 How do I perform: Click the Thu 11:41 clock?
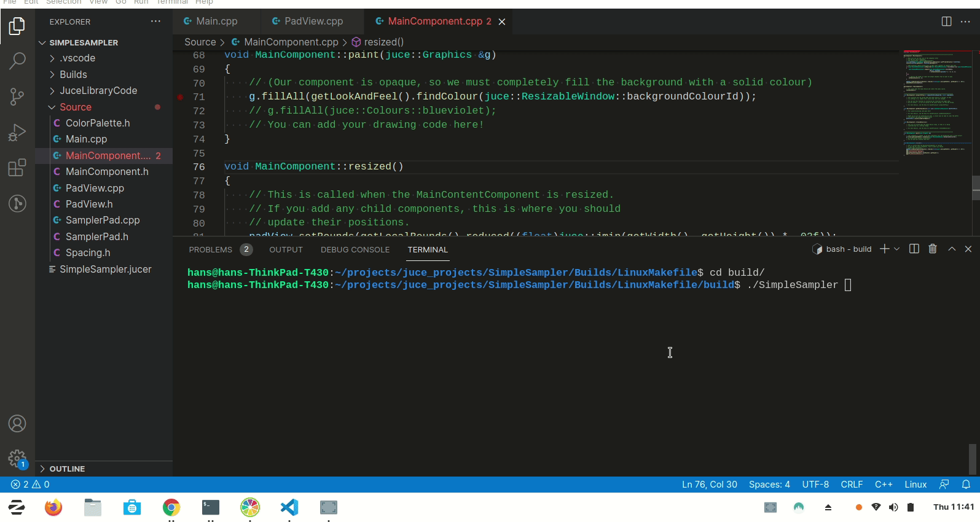[953, 507]
